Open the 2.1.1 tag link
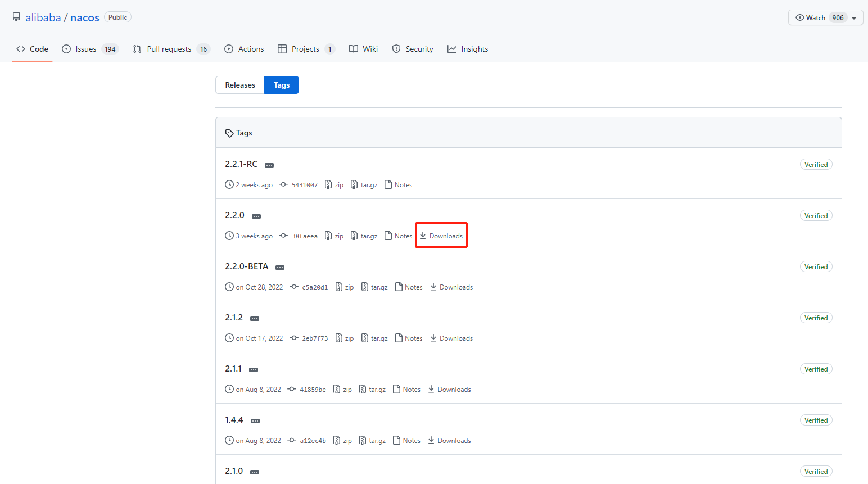Image resolution: width=868 pixels, height=484 pixels. point(233,369)
